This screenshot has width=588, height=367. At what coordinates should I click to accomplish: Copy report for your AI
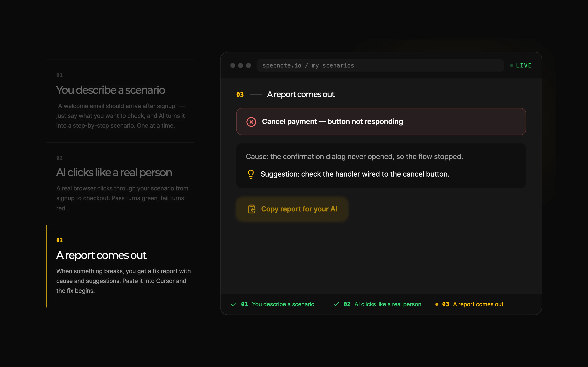tap(292, 209)
